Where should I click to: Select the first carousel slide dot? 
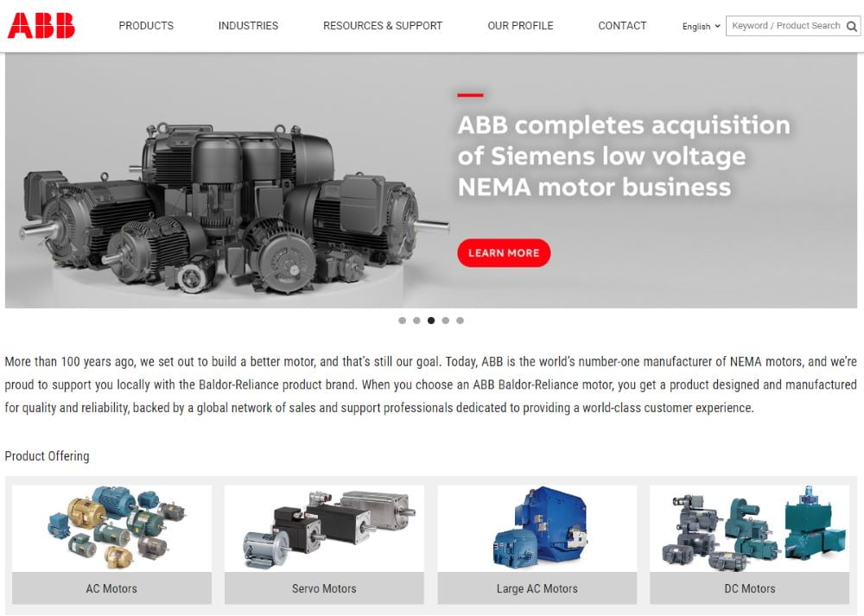(403, 321)
